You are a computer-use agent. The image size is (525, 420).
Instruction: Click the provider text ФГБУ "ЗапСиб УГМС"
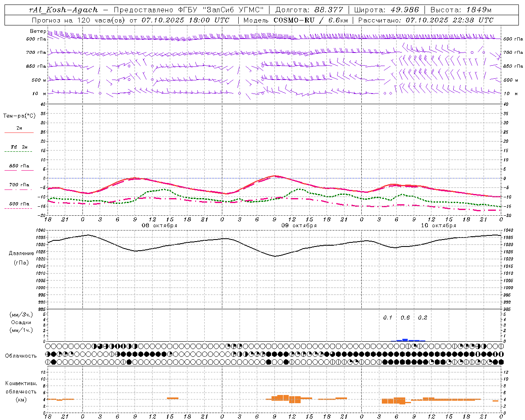point(221,10)
